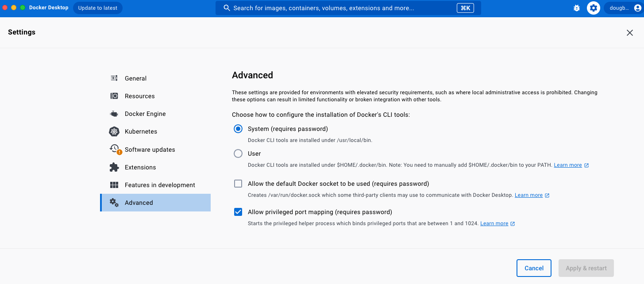Go to Extensions settings section
This screenshot has height=284, width=644.
click(x=155, y=167)
